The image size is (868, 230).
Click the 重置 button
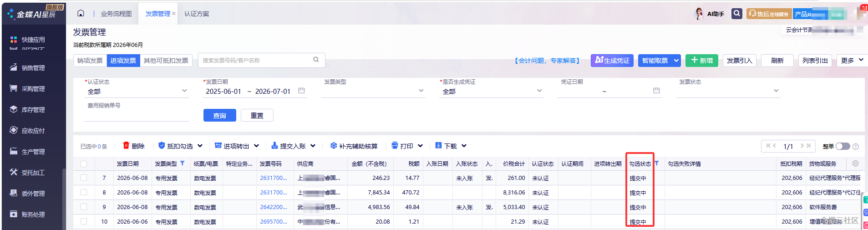(x=257, y=115)
